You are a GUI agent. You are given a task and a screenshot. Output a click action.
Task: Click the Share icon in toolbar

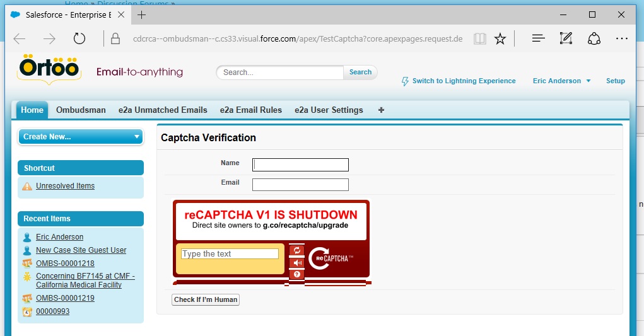point(594,38)
